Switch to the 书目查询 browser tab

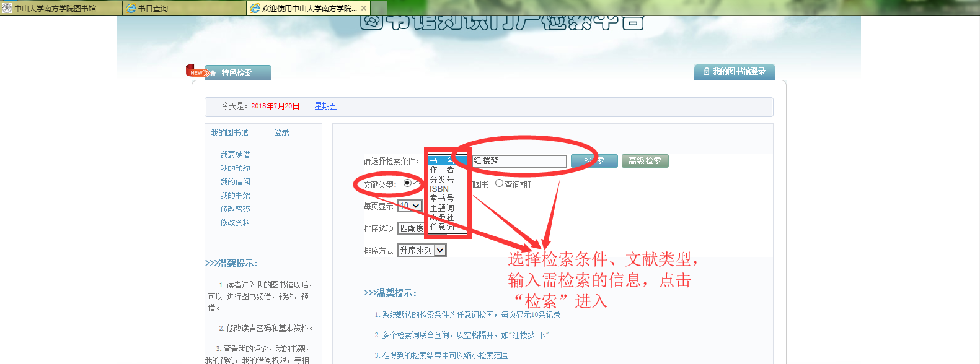click(184, 8)
